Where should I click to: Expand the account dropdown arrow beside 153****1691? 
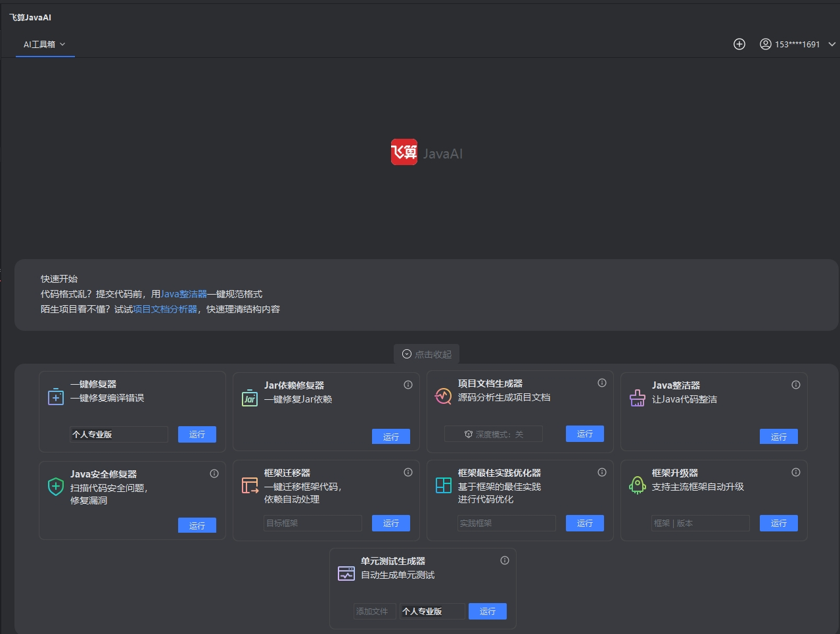832,44
